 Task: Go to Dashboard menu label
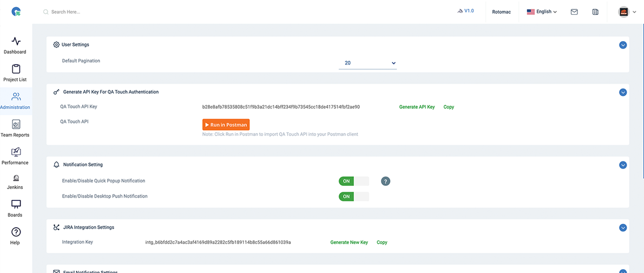pyautogui.click(x=15, y=52)
